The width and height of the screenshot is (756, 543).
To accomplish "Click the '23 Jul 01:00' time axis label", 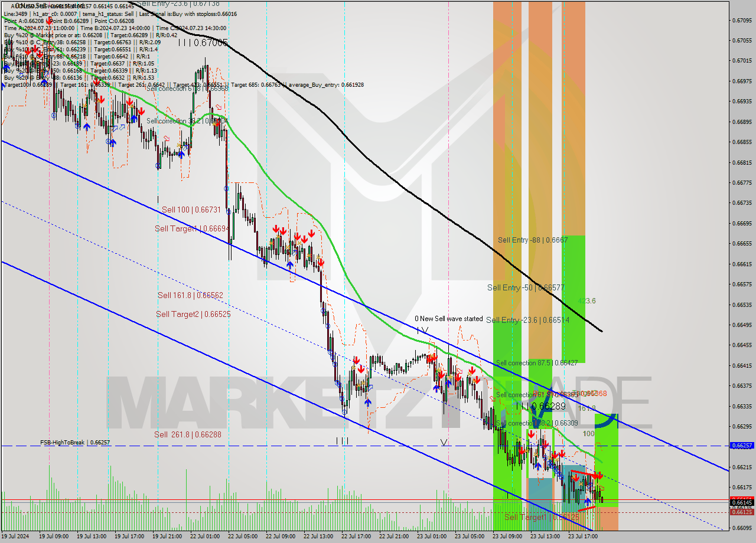I will click(x=432, y=537).
